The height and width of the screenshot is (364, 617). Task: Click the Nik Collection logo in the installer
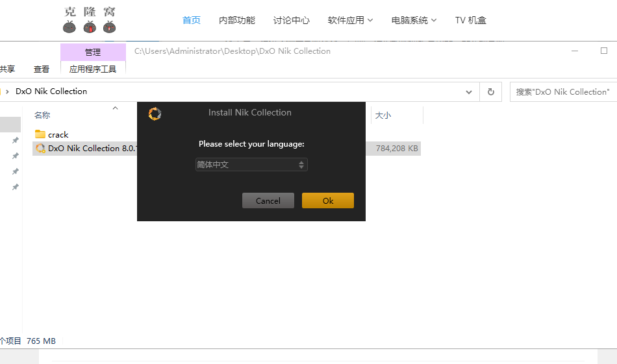(x=155, y=114)
